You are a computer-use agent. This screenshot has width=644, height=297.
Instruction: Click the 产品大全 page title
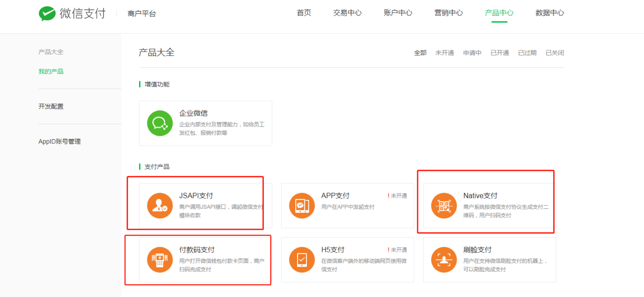(x=156, y=52)
